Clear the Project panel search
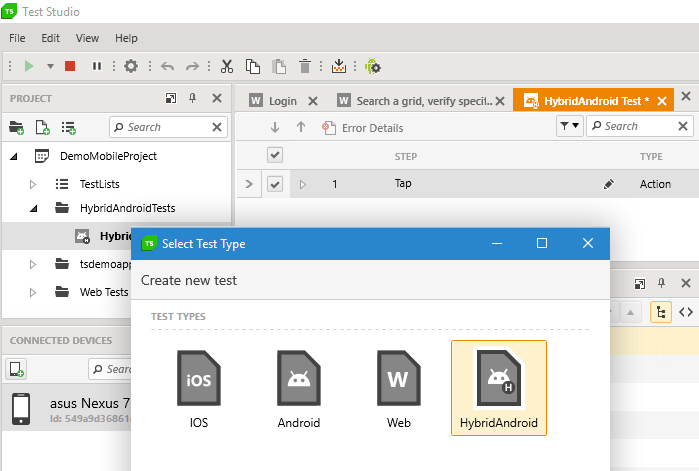The width and height of the screenshot is (699, 471). click(x=217, y=127)
